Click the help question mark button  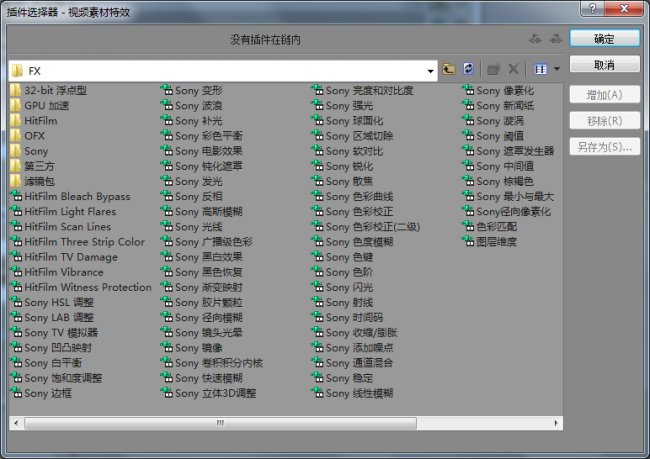point(592,8)
